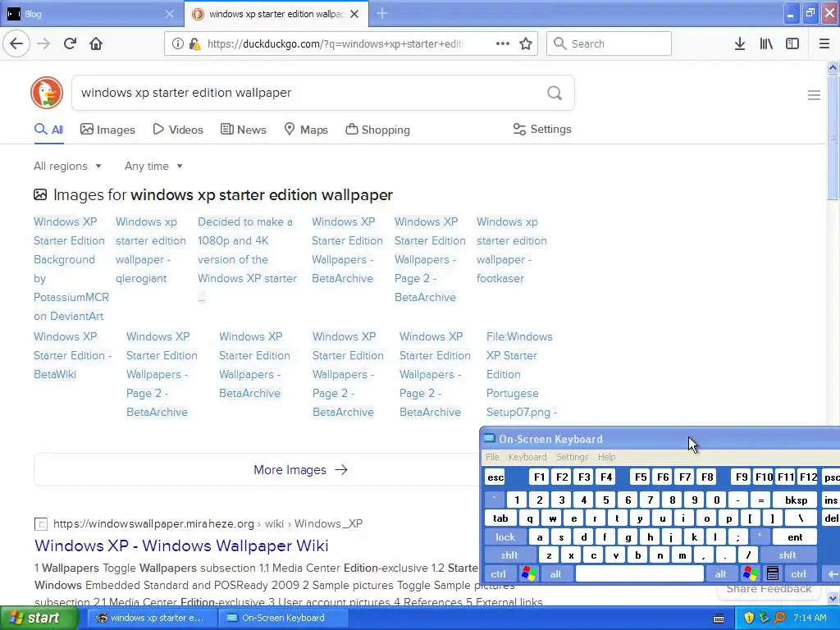Switch to the News search tab
840x630 pixels.
point(244,130)
